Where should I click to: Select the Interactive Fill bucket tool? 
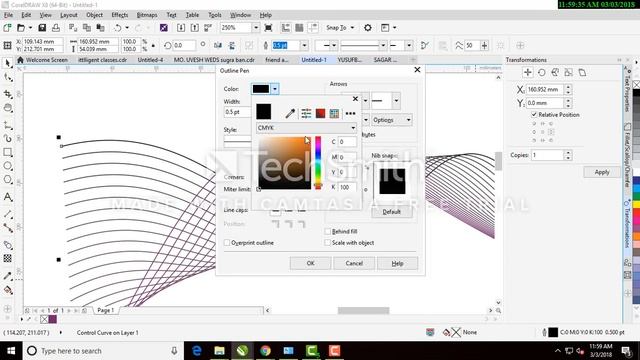[8, 291]
